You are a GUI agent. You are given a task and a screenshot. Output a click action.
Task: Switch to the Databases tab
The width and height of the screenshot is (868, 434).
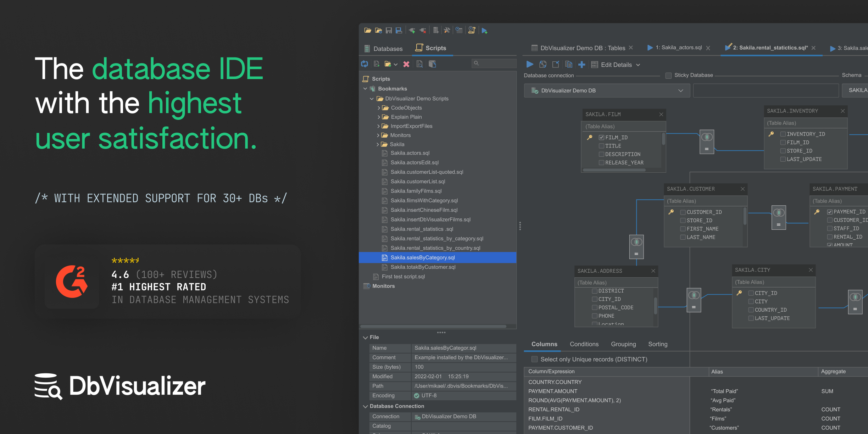[383, 49]
